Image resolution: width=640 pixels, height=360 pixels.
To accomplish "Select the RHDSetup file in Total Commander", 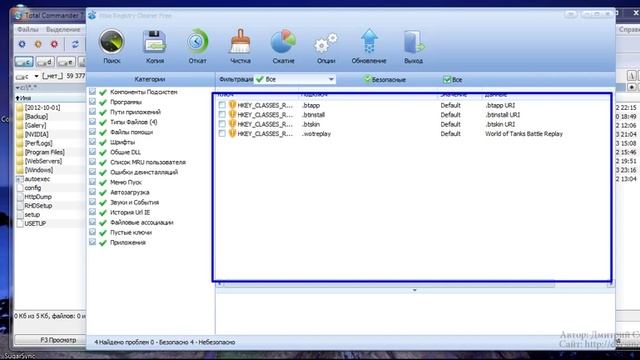I will coord(38,206).
